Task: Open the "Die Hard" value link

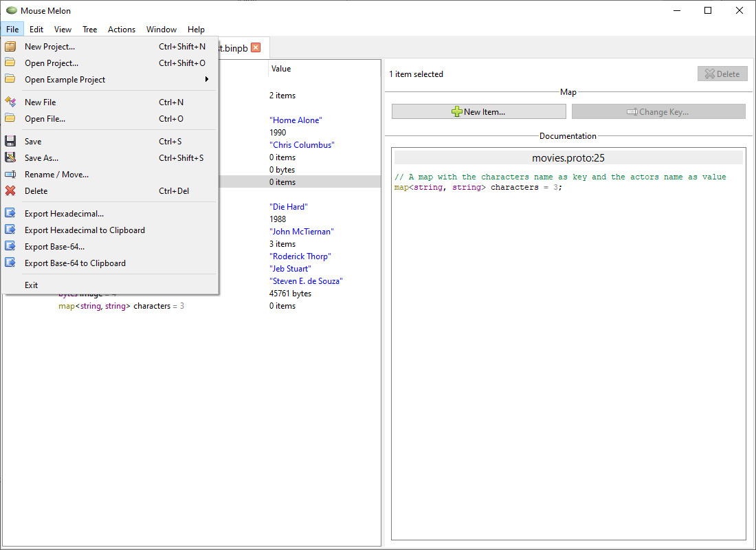Action: click(x=288, y=206)
